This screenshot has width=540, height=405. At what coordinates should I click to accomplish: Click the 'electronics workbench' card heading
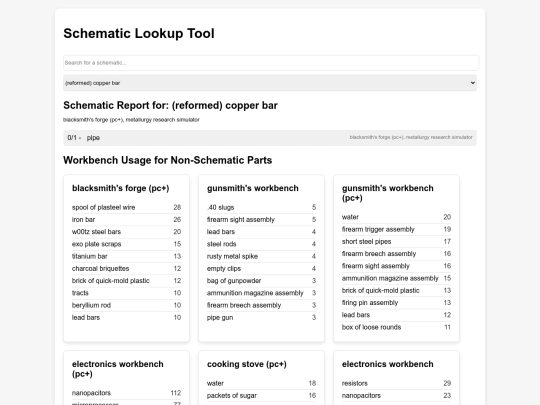click(x=388, y=364)
